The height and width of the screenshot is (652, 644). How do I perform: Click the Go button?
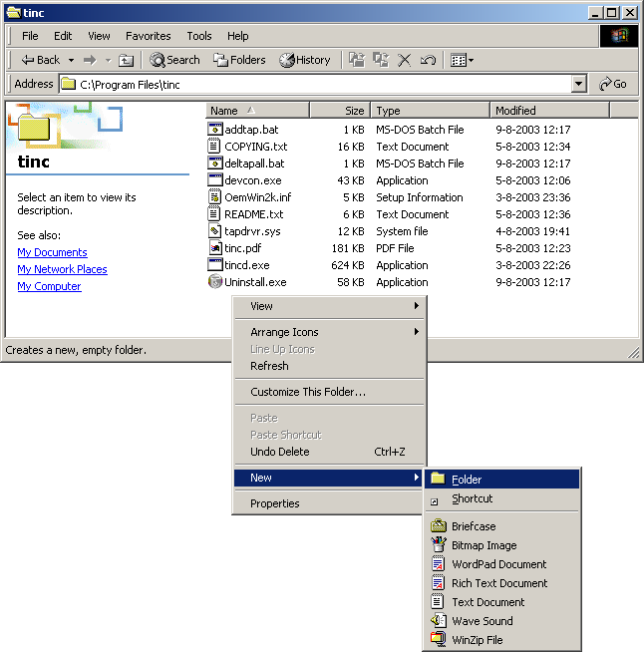click(x=613, y=84)
